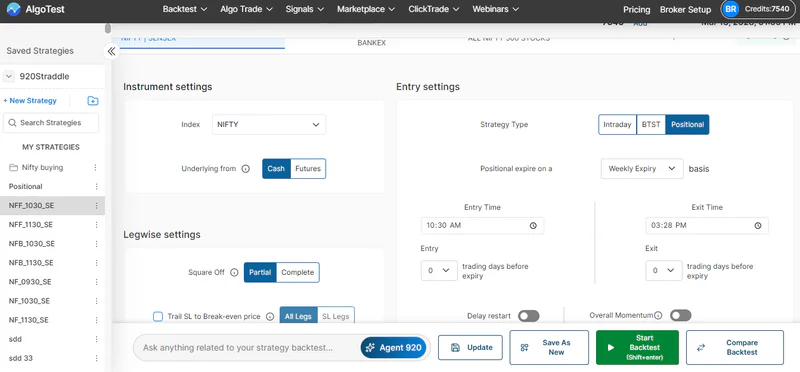This screenshot has width=800, height=372.
Task: Open the three-dot menu for Nifty buying folder
Action: 95,167
